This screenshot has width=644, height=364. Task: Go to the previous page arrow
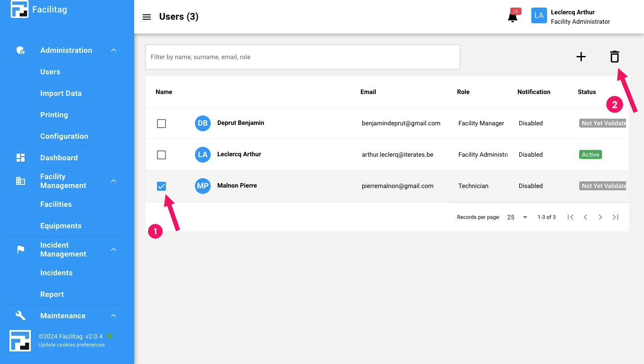coord(585,217)
